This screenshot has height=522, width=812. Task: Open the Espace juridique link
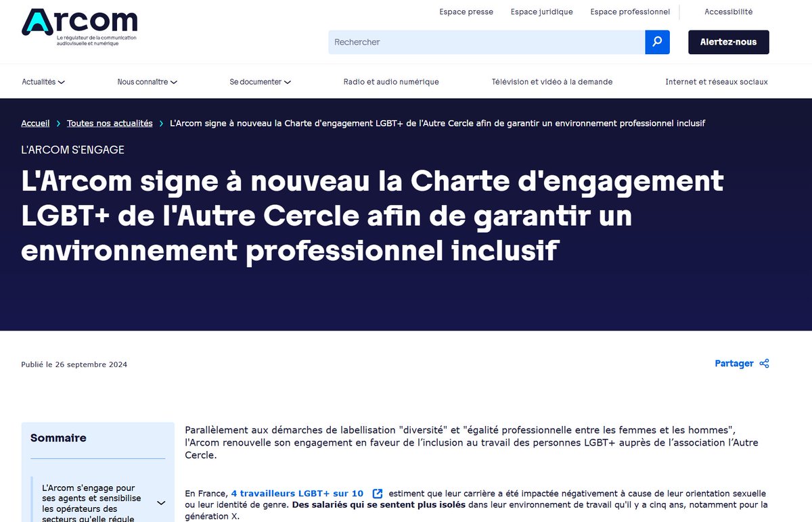[x=541, y=11]
